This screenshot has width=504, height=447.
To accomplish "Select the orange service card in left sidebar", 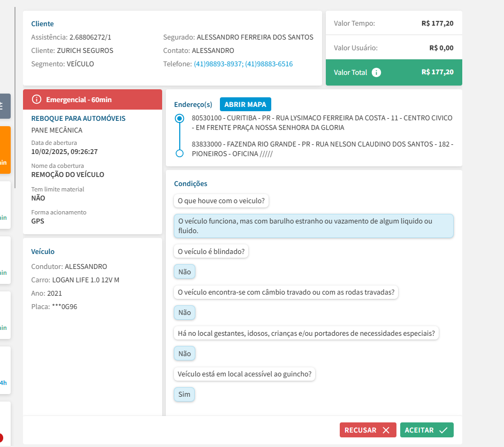I will [5, 150].
